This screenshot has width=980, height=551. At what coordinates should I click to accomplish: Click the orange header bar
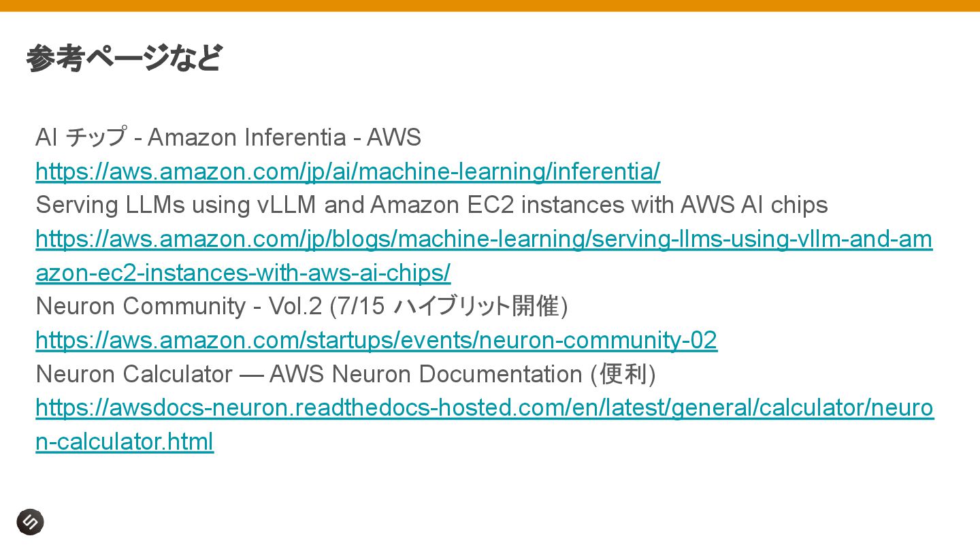click(490, 5)
